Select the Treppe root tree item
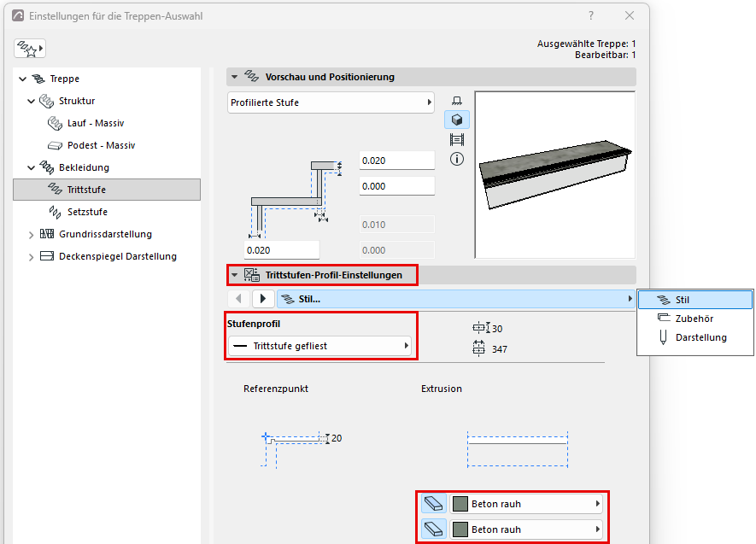This screenshot has height=544, width=756. [64, 79]
